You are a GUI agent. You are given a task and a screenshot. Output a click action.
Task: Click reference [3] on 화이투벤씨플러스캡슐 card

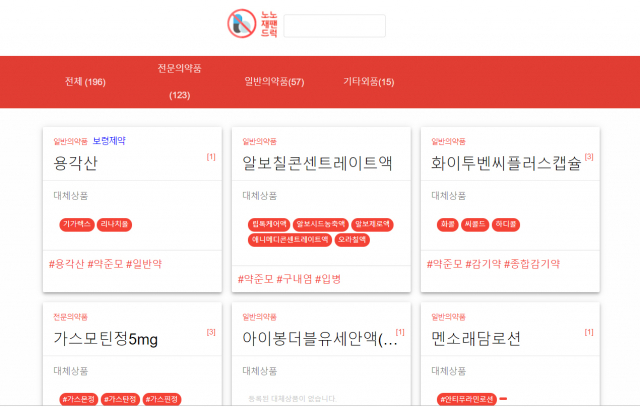[589, 157]
